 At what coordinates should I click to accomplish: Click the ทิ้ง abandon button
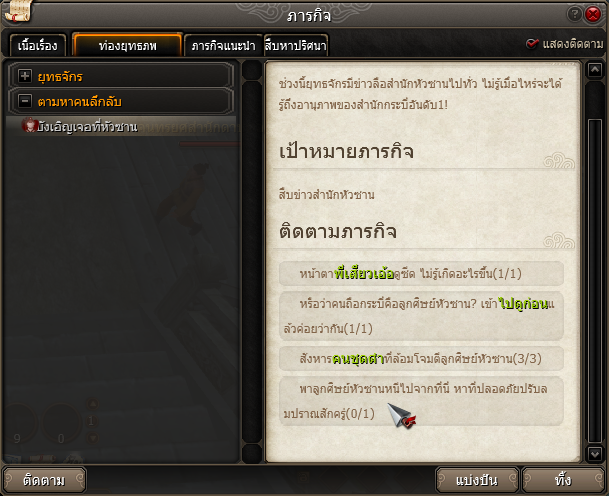563,480
